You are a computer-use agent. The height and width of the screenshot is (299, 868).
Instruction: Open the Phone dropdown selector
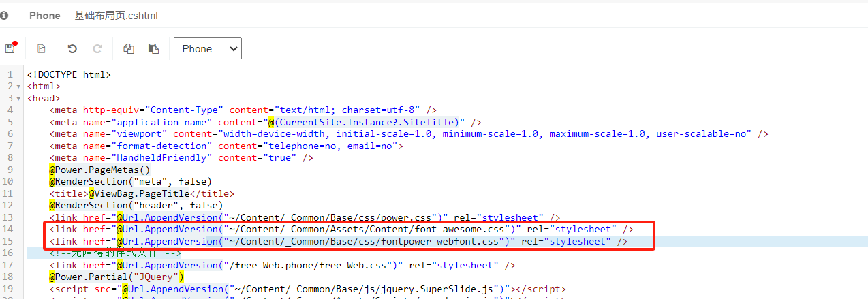[x=208, y=48]
